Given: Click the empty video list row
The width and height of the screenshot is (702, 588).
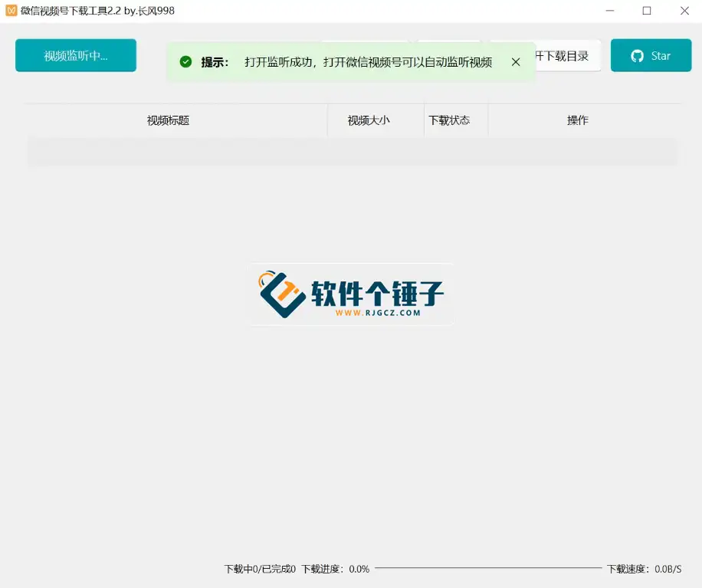Looking at the screenshot, I should 351,151.
